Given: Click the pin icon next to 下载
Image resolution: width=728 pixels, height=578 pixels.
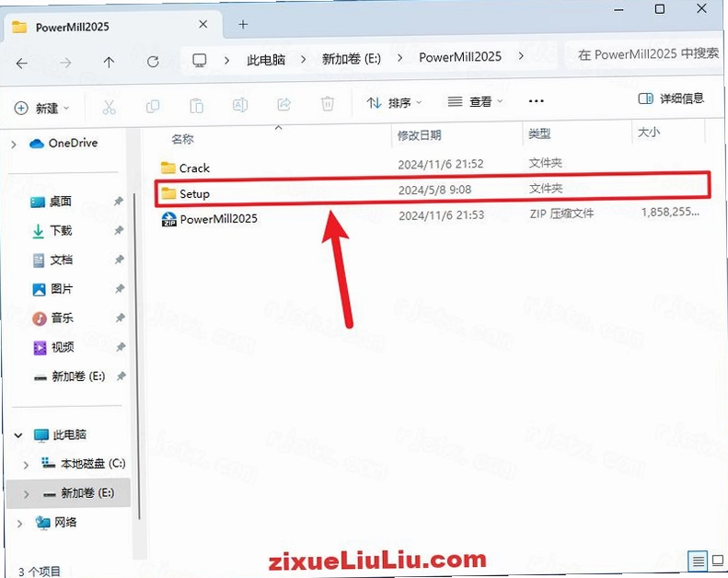Looking at the screenshot, I should pyautogui.click(x=119, y=230).
